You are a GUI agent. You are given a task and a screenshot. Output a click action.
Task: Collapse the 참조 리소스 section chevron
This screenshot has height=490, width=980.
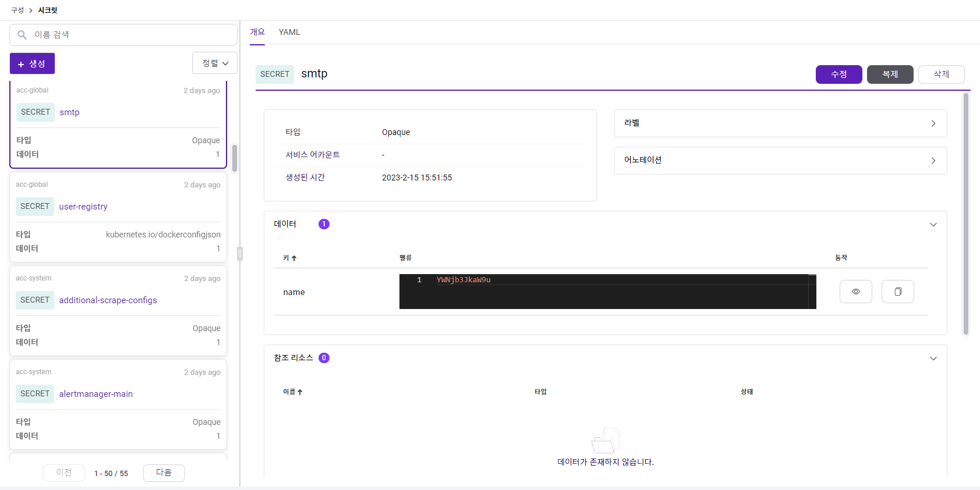(933, 358)
